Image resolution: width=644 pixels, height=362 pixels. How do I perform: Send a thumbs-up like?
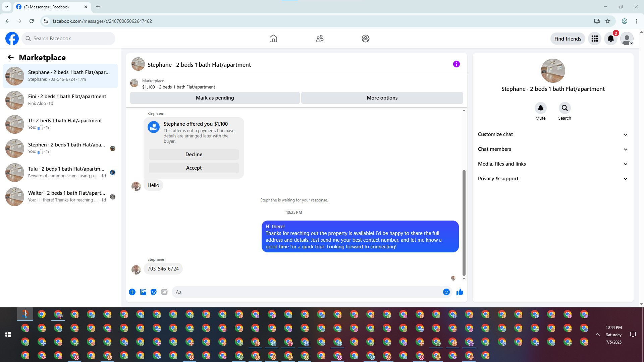tap(460, 292)
